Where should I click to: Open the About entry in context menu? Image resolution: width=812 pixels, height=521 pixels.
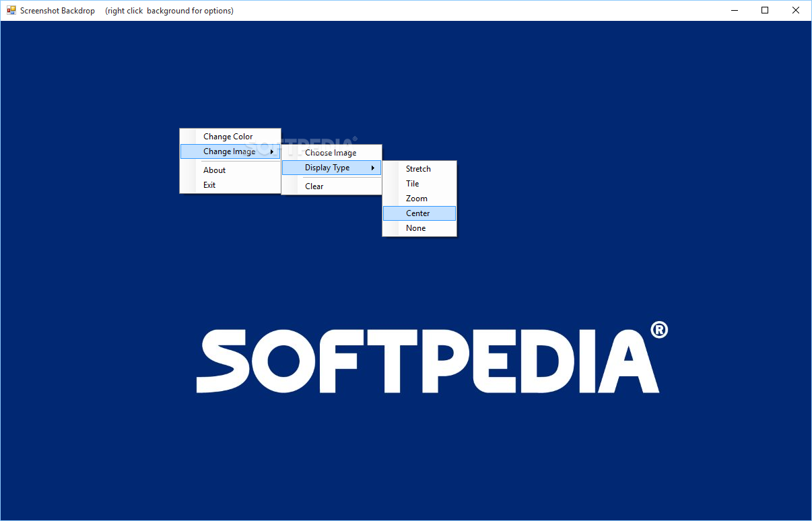pyautogui.click(x=230, y=170)
